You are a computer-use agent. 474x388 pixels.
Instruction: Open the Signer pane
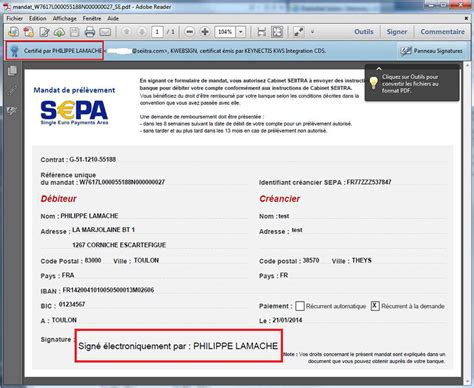397,32
